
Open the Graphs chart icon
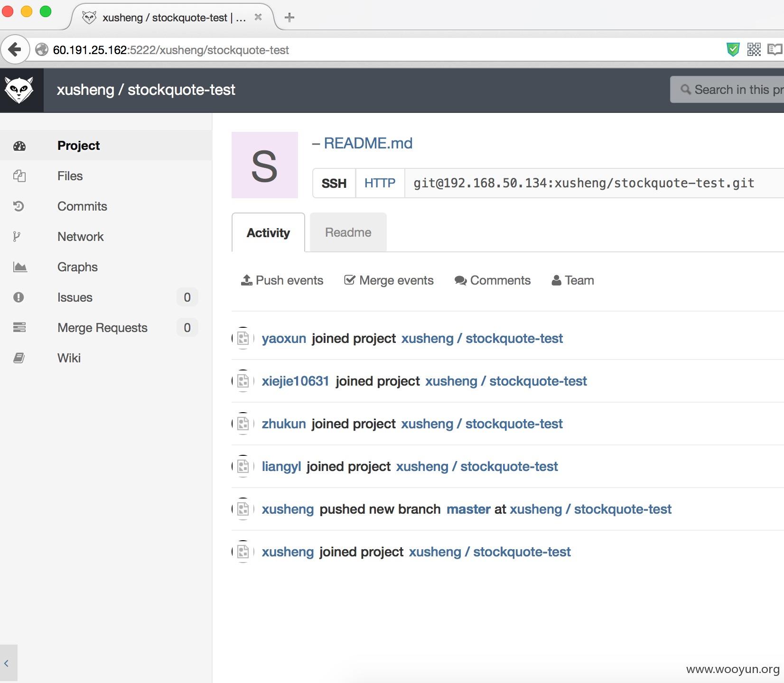pyautogui.click(x=20, y=267)
